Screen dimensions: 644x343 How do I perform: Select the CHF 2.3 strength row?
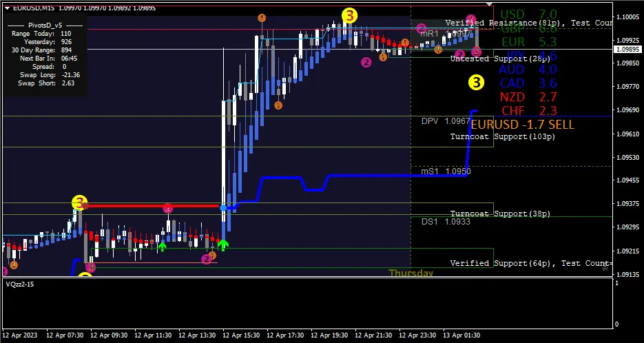point(530,111)
